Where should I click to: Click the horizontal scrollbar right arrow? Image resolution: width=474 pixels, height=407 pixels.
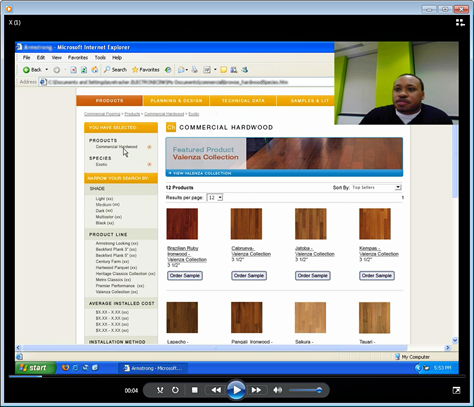pyautogui.click(x=448, y=348)
